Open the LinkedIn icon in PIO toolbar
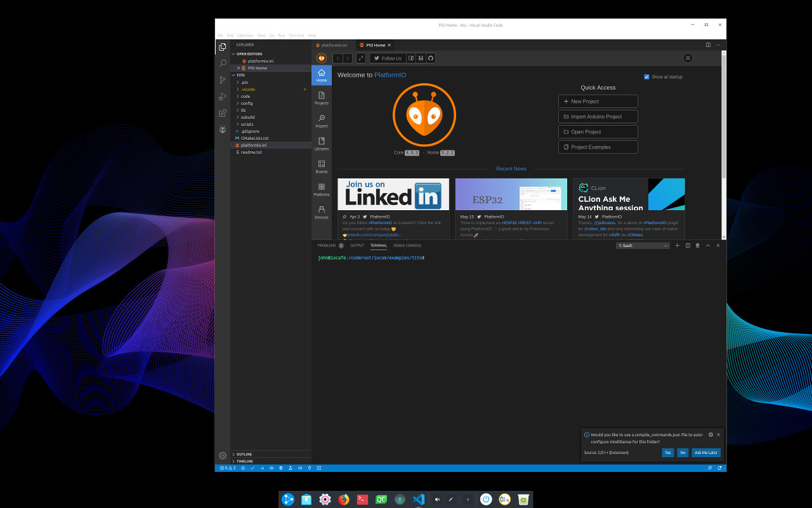 [421, 58]
